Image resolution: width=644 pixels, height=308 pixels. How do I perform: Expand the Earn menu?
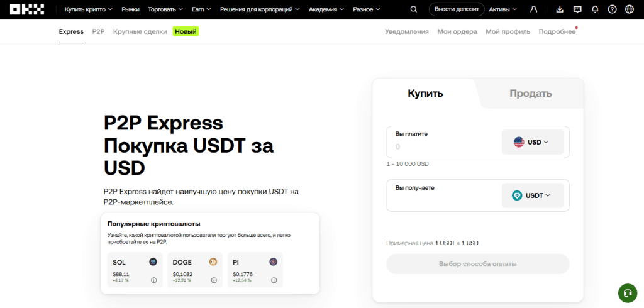point(201,9)
